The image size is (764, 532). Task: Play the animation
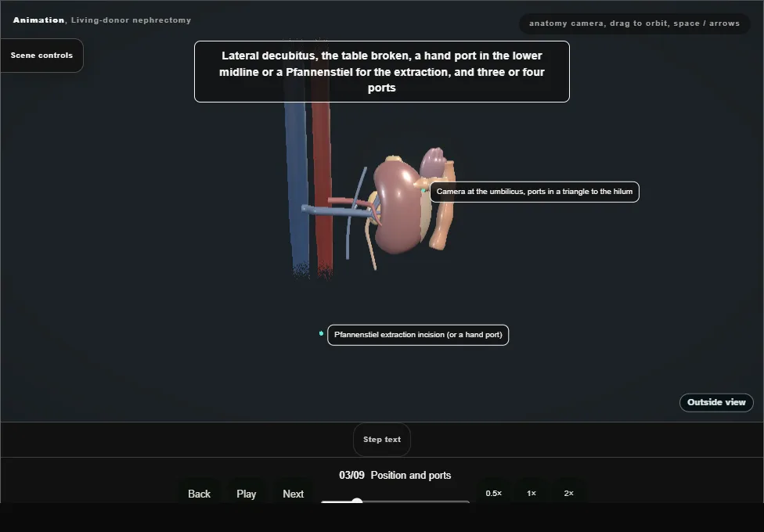pyautogui.click(x=246, y=494)
